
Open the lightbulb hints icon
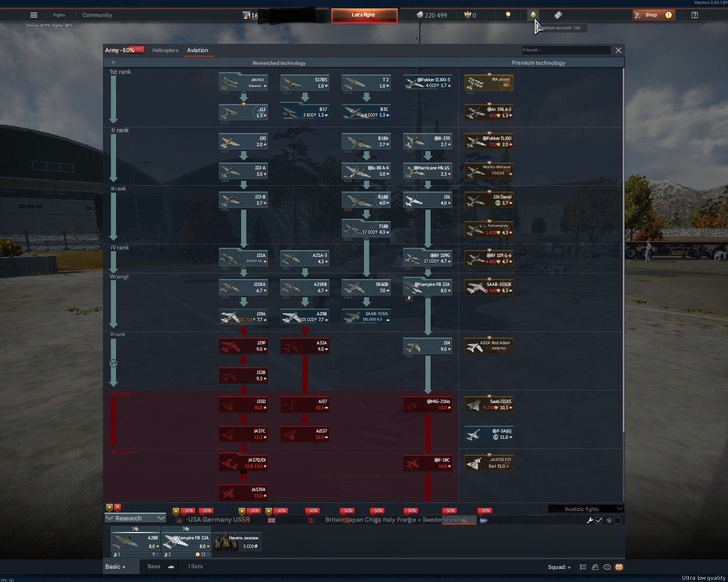click(508, 15)
